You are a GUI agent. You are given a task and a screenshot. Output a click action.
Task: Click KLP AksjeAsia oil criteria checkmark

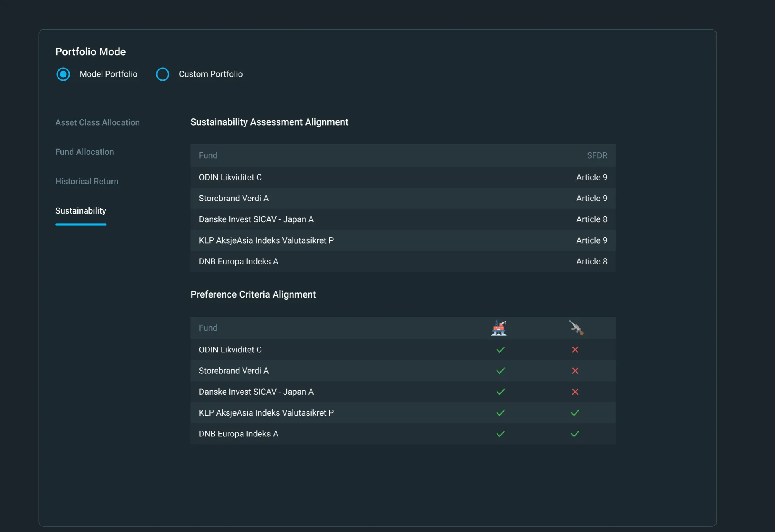click(x=500, y=413)
